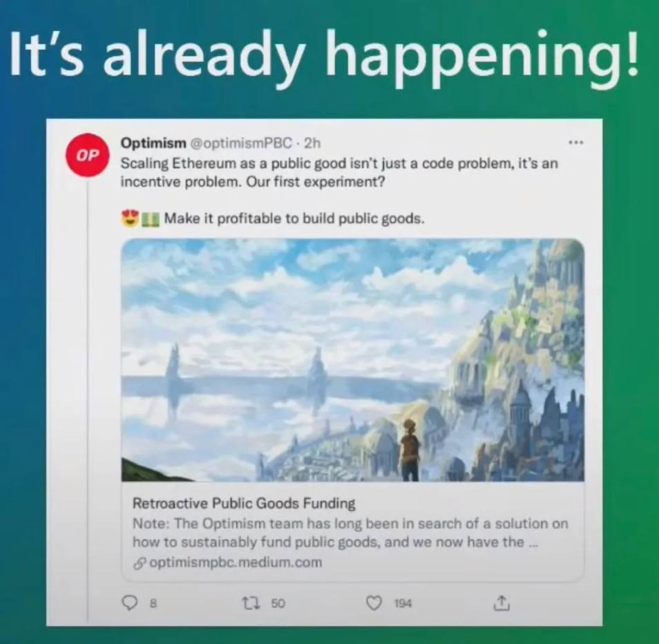
Task: Click the 194 likes count
Action: tap(403, 604)
